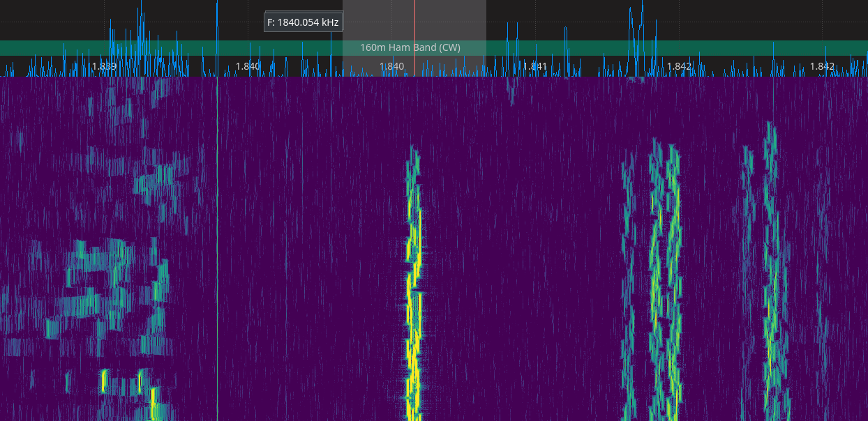Tune to the twin signal traces before 1.842
The image size is (868, 421).
coord(664,279)
